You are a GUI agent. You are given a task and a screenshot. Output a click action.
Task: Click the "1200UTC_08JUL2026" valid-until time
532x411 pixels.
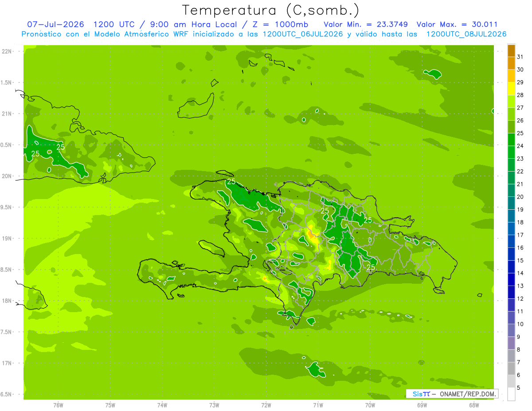(466, 34)
